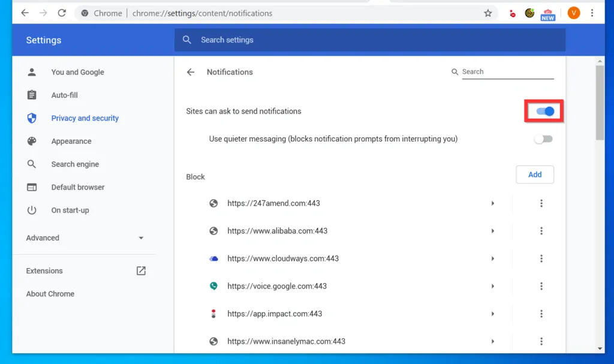Click the Search engine magnifier icon
Image resolution: width=614 pixels, height=364 pixels.
pyautogui.click(x=31, y=164)
